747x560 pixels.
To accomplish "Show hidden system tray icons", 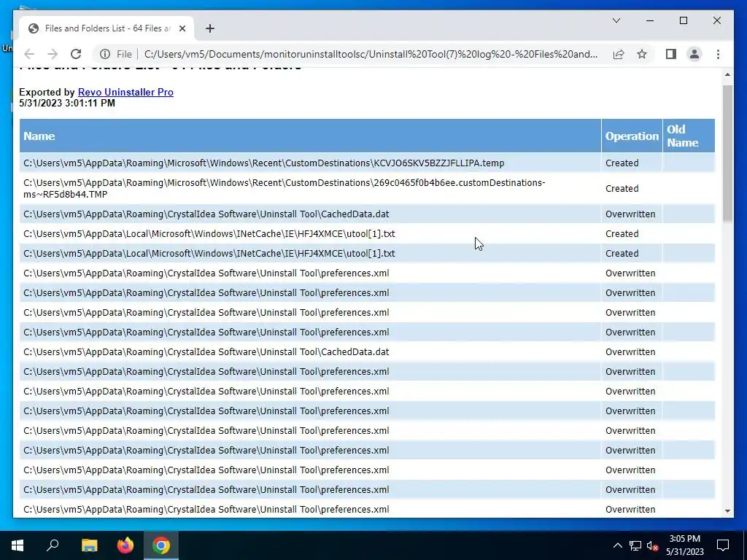I will coord(617,545).
